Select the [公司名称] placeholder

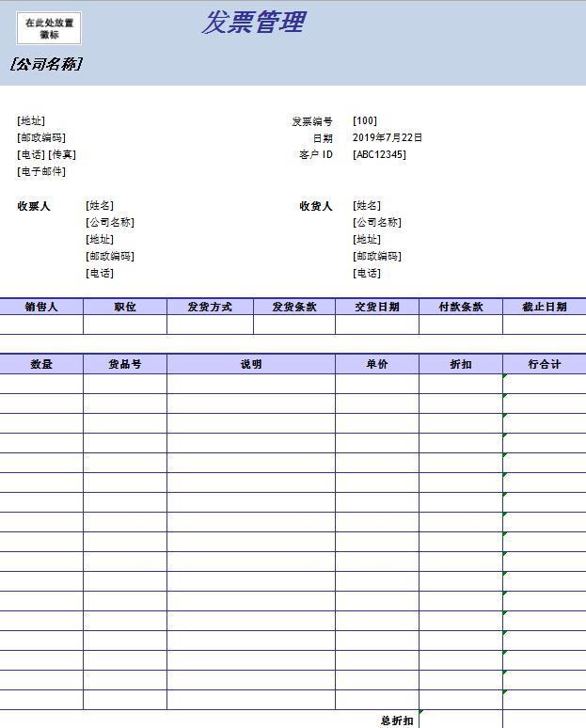click(x=46, y=64)
